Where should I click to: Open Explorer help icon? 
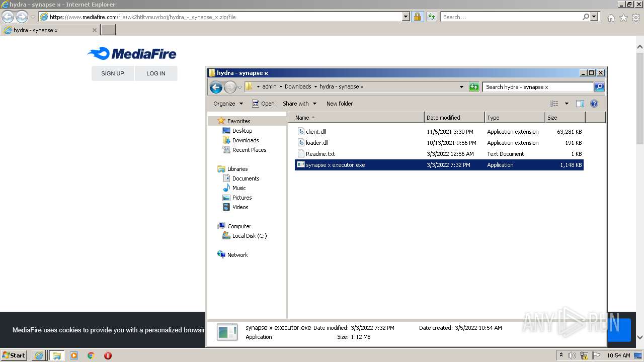pos(594,104)
